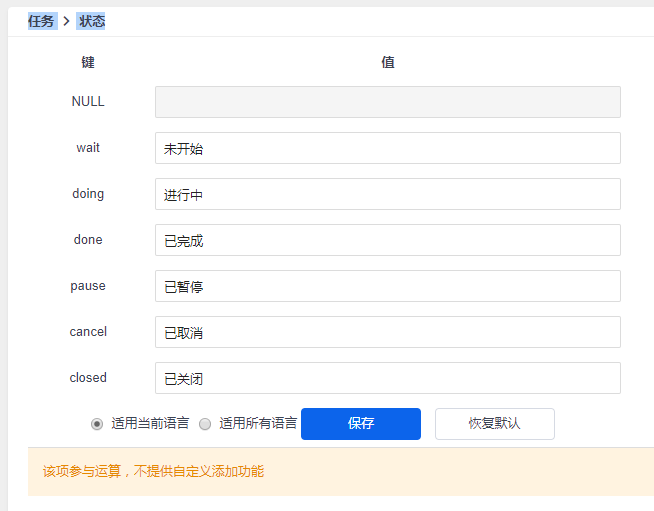Viewport: 654px width, 511px height.
Task: Click the 恢复默认 restore default button
Action: pyautogui.click(x=495, y=424)
